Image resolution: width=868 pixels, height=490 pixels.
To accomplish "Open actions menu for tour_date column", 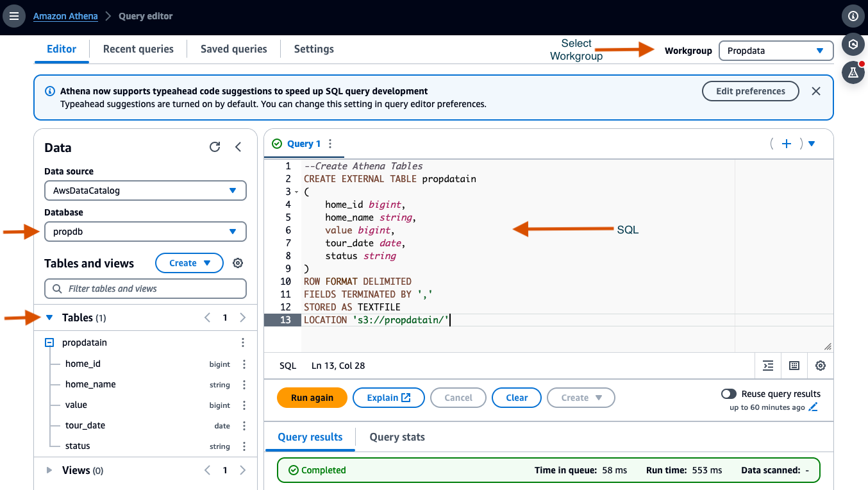I will [244, 426].
